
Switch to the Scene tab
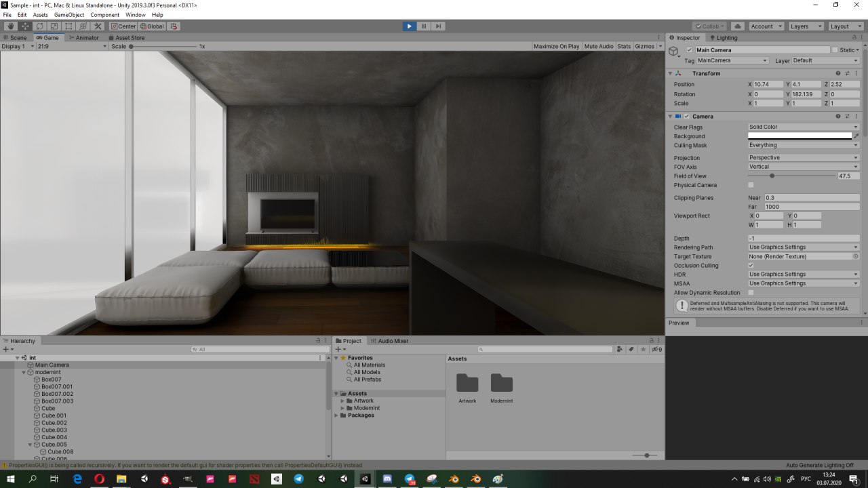[x=14, y=38]
